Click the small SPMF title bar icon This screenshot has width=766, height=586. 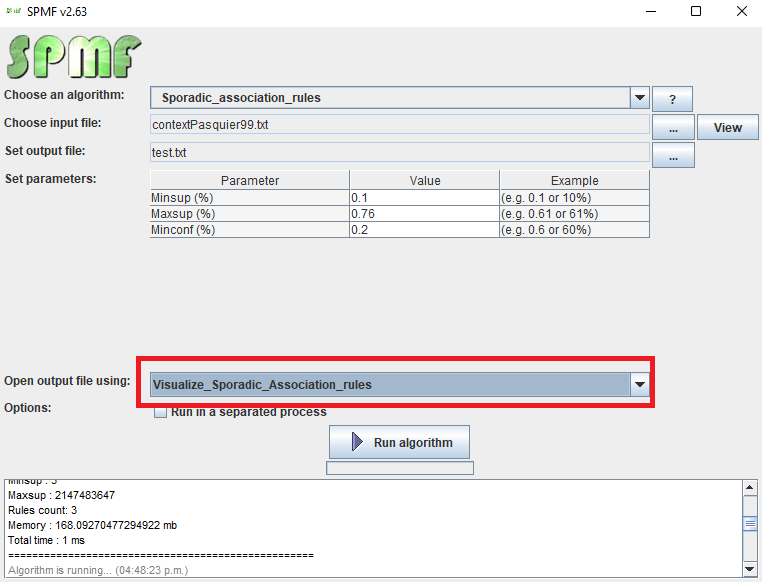point(14,11)
